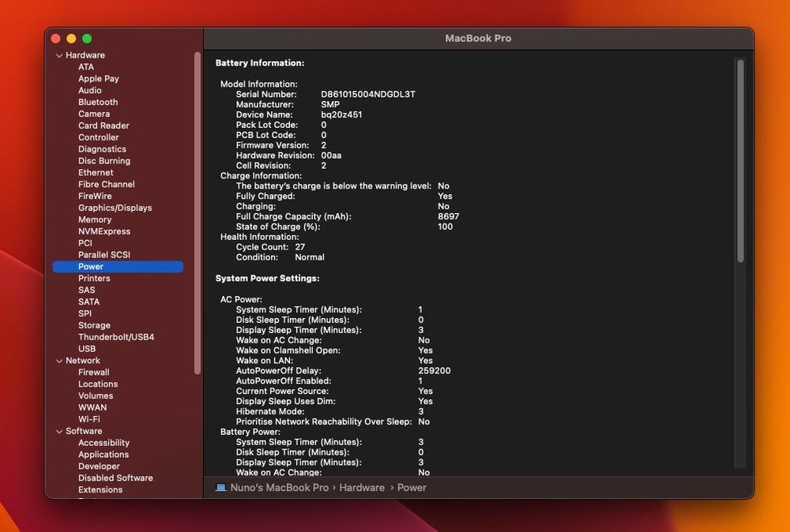Open Extensions under Software
Viewport: 790px width, 532px height.
tap(100, 489)
